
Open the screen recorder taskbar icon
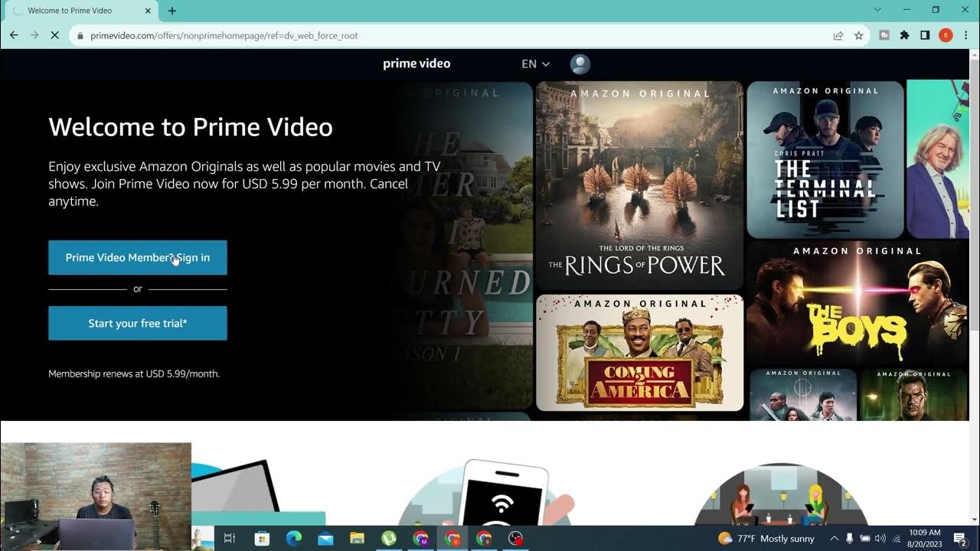516,539
